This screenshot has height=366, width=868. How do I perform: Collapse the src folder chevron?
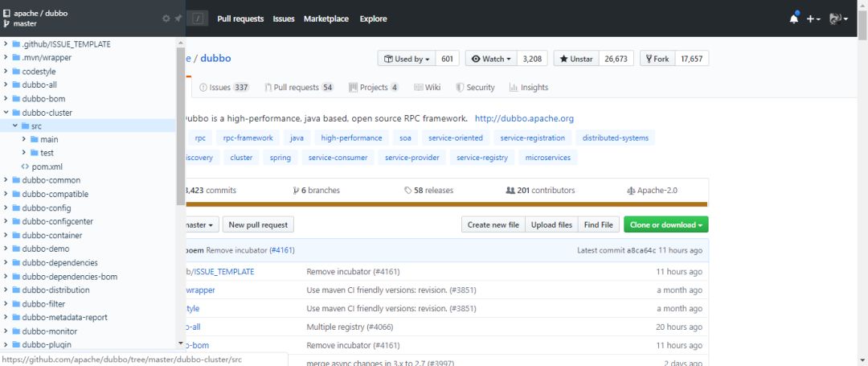[15, 125]
